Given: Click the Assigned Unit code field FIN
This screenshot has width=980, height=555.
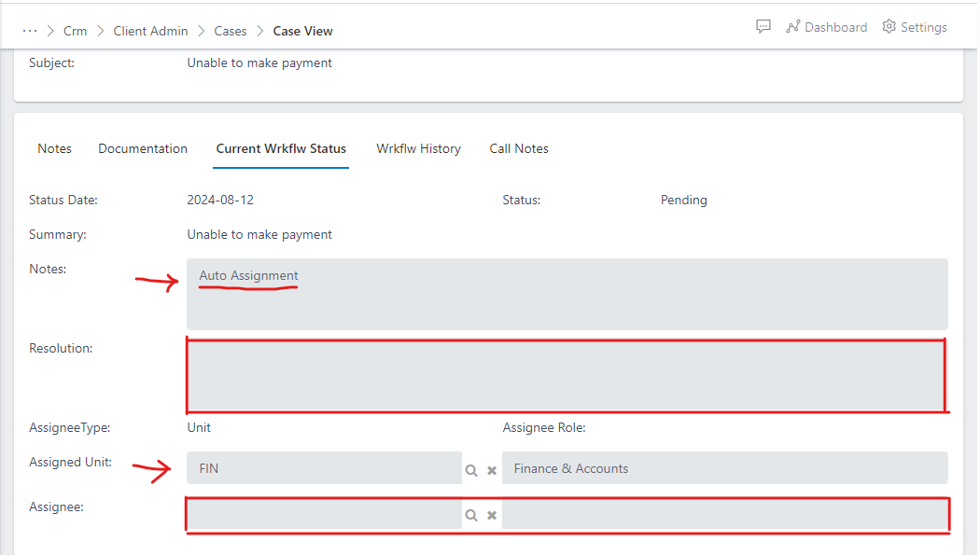Looking at the screenshot, I should tap(324, 468).
